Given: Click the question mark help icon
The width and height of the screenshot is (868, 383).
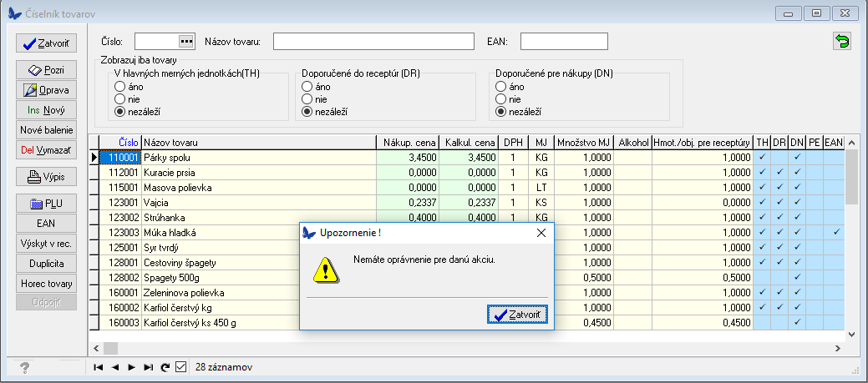Looking at the screenshot, I should [25, 367].
